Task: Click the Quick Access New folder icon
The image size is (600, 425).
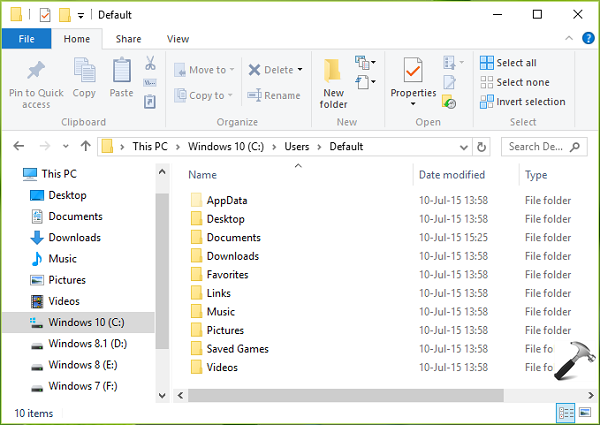Action: point(65,15)
